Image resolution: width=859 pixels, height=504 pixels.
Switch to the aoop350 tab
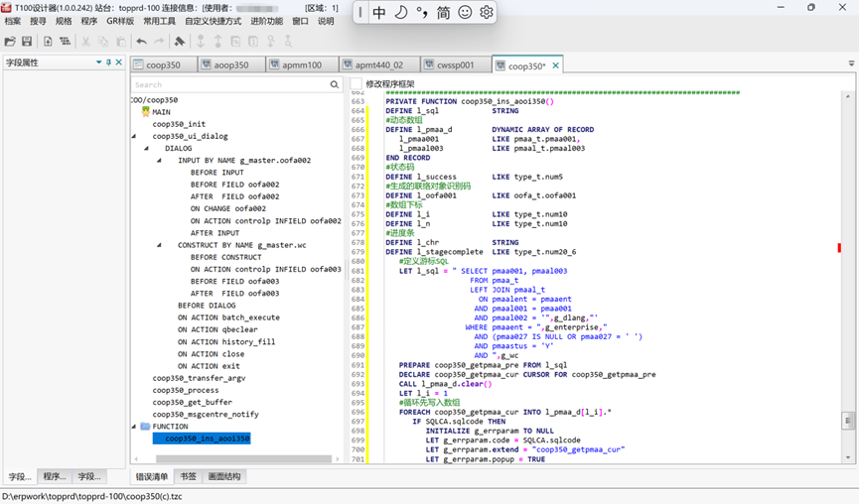pyautogui.click(x=231, y=65)
